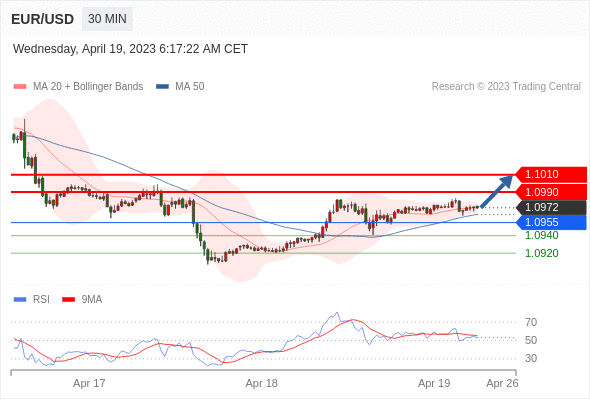Click the Apr 17 date axis label
This screenshot has height=400, width=590.
click(x=89, y=383)
